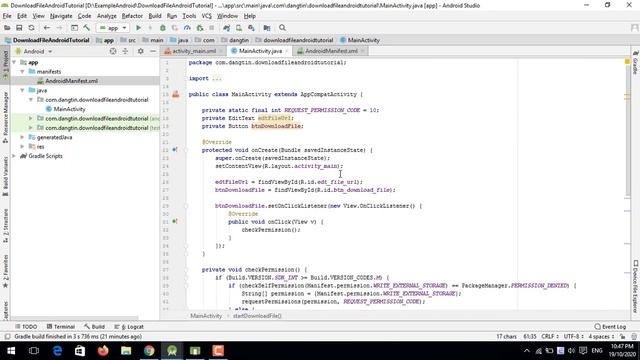The width and height of the screenshot is (640, 360).
Task: Change CRLF line separator in status bar
Action: (550, 337)
